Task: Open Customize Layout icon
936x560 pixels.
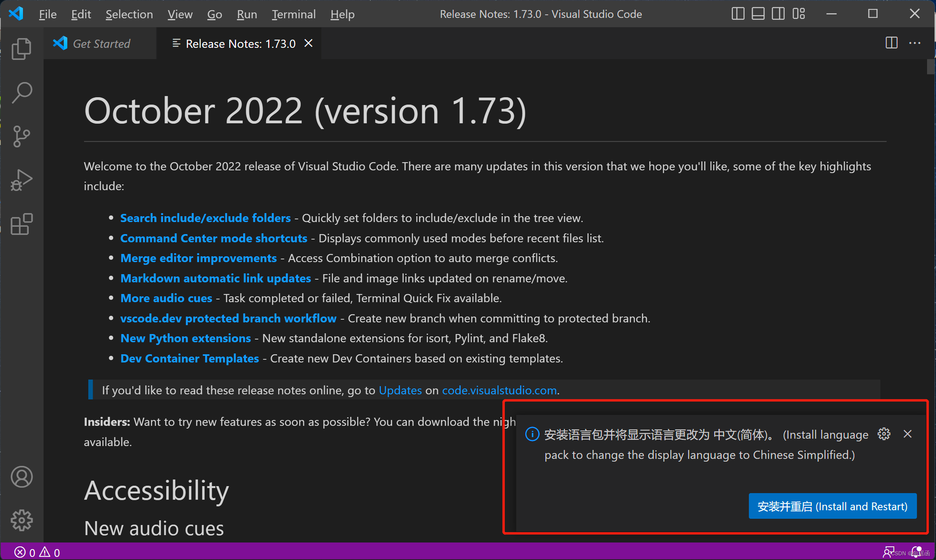Action: 798,14
